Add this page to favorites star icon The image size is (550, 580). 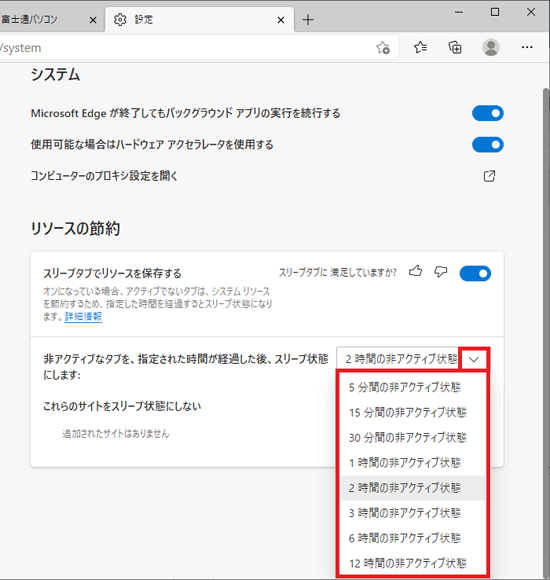[x=383, y=48]
